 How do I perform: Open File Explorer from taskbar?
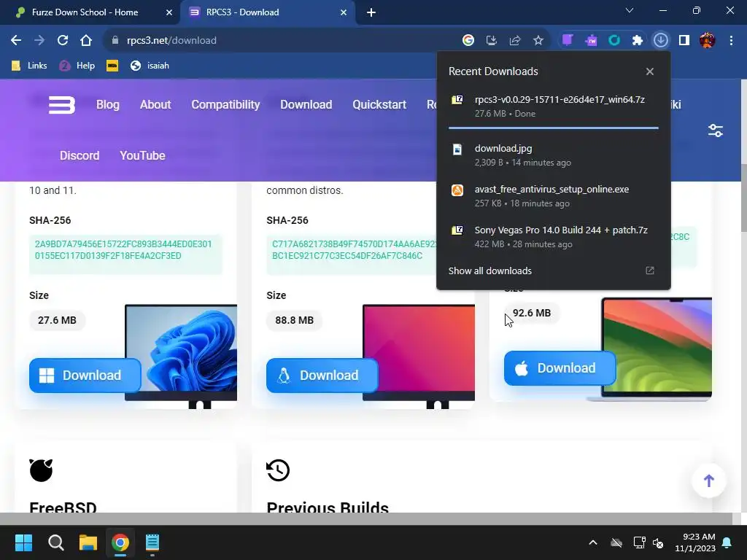coord(88,542)
